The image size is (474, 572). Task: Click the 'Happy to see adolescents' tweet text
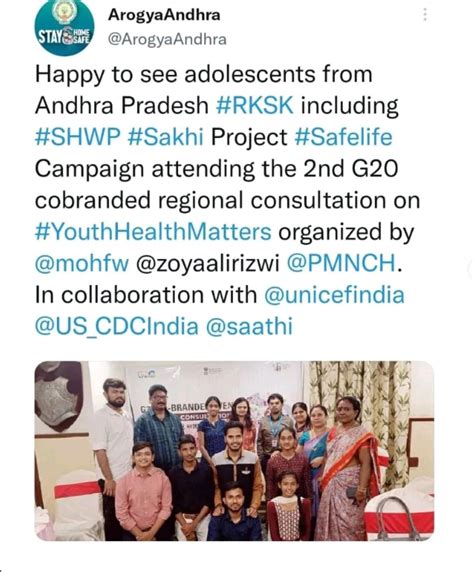click(x=204, y=74)
